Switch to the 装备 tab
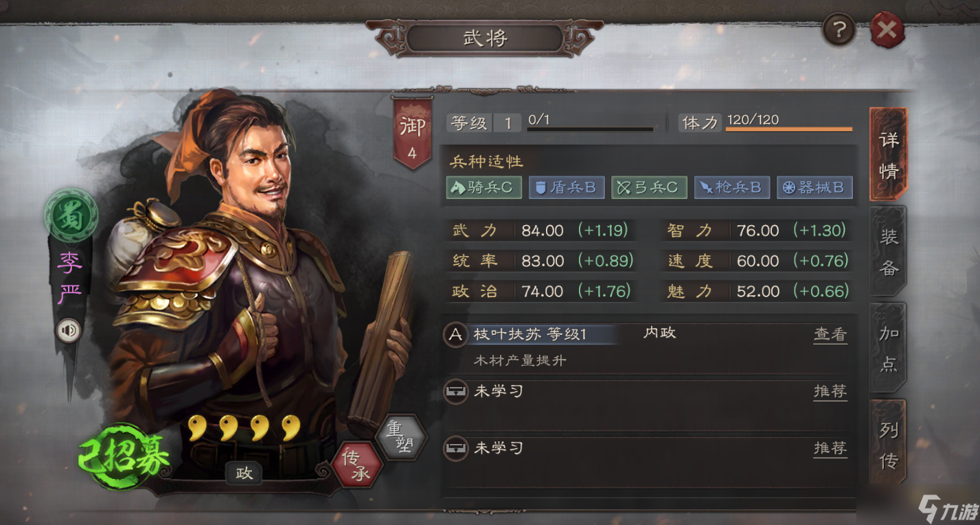Viewport: 980px width, 525px height. pyautogui.click(x=889, y=250)
